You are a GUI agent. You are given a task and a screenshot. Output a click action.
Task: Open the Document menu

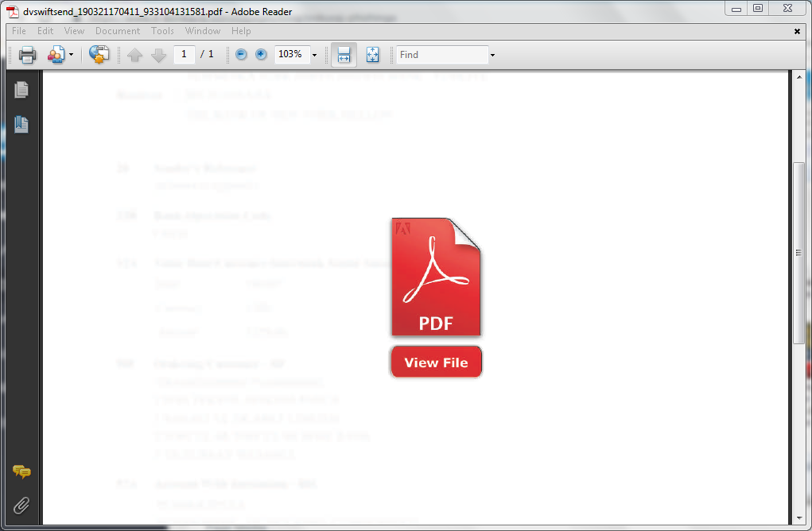[118, 31]
